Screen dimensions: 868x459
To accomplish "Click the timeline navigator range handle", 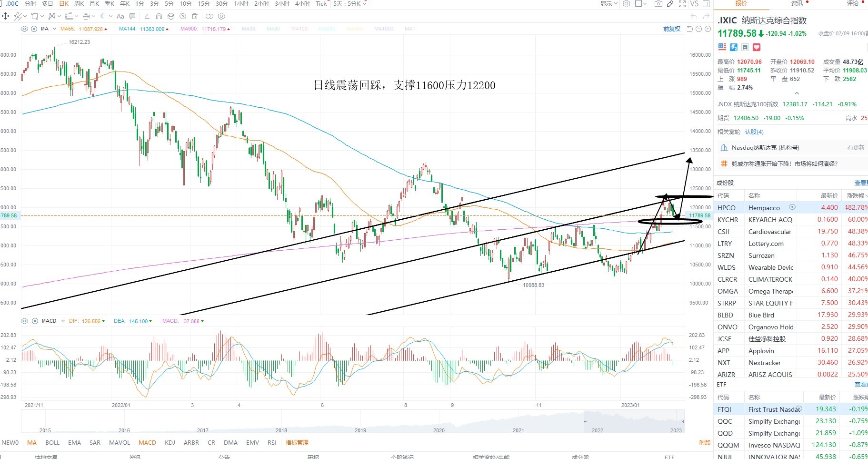I will pyautogui.click(x=585, y=421).
